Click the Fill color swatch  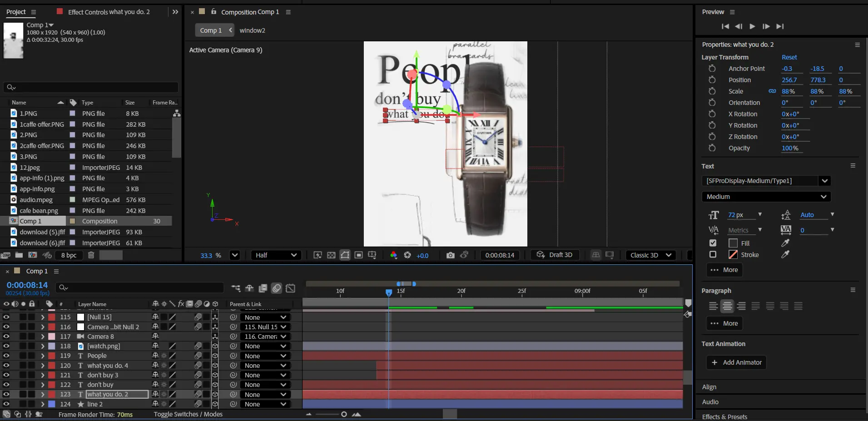point(733,243)
